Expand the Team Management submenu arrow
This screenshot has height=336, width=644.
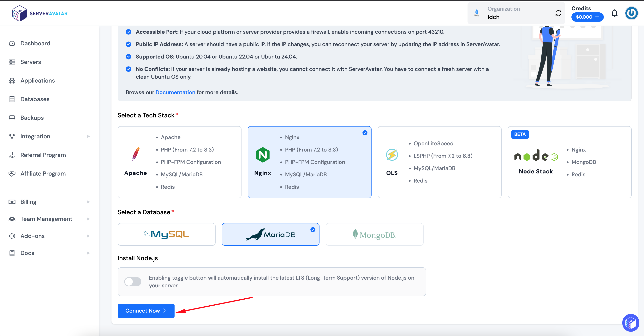(88, 219)
